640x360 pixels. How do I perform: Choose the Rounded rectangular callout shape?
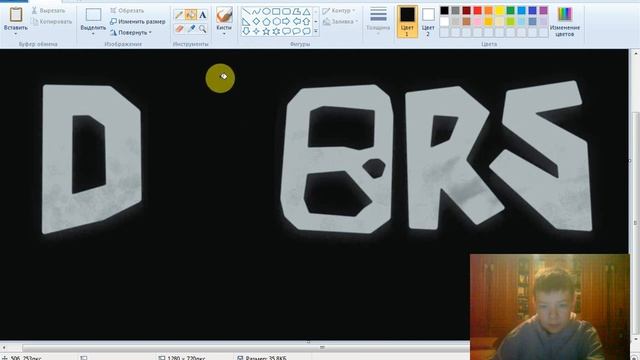click(286, 31)
